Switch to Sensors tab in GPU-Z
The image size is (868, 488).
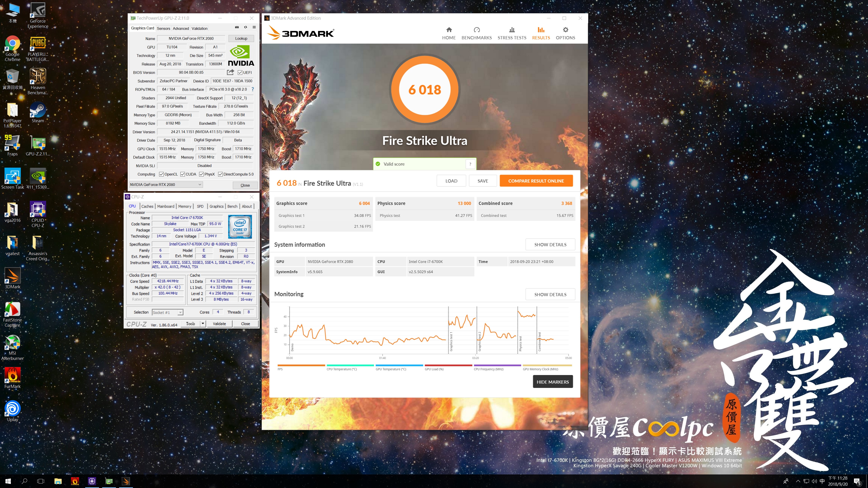(x=163, y=28)
